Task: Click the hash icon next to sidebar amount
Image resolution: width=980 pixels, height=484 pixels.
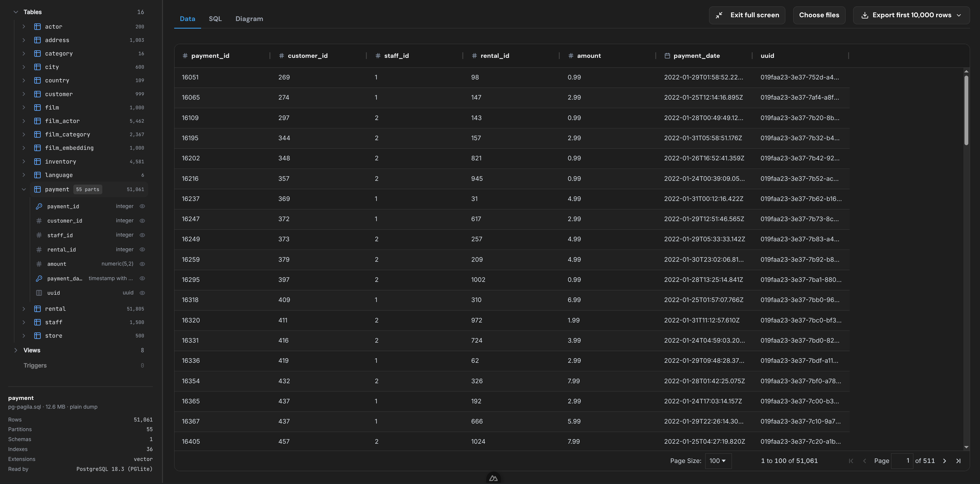Action: point(39,264)
